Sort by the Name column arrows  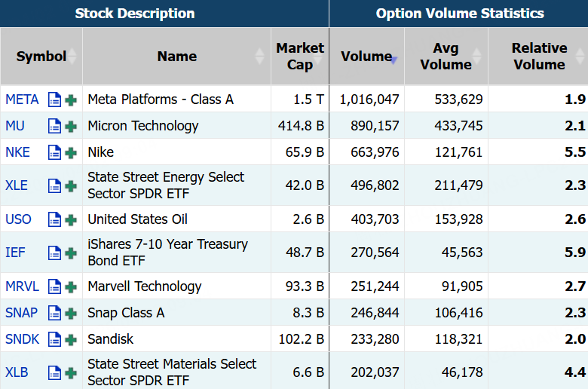click(x=260, y=57)
